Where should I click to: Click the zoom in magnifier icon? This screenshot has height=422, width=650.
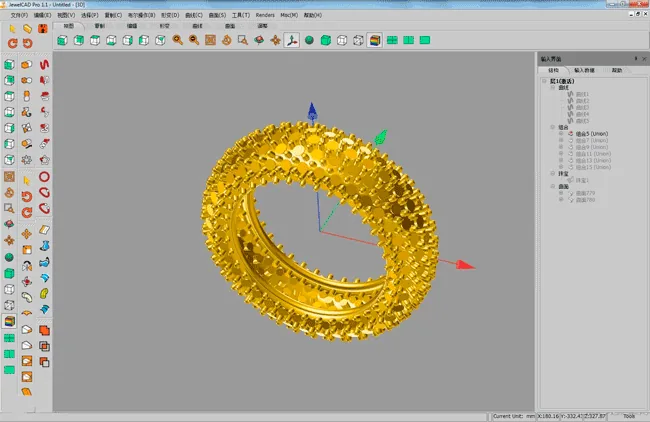(177, 40)
